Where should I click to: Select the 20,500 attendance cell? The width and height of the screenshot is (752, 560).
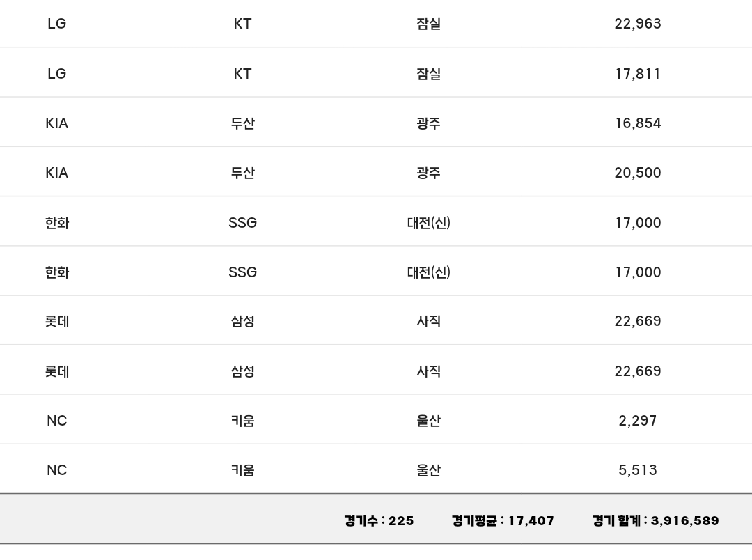point(637,173)
